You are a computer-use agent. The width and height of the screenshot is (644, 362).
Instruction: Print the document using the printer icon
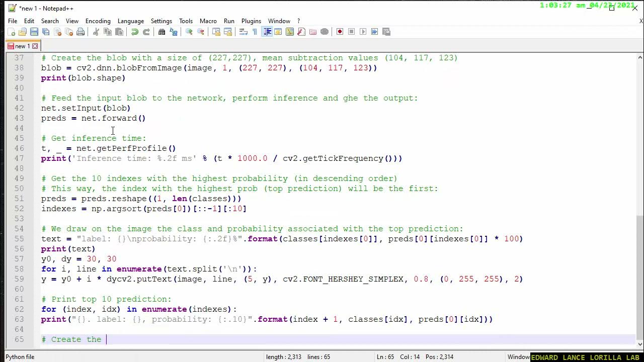click(80, 32)
